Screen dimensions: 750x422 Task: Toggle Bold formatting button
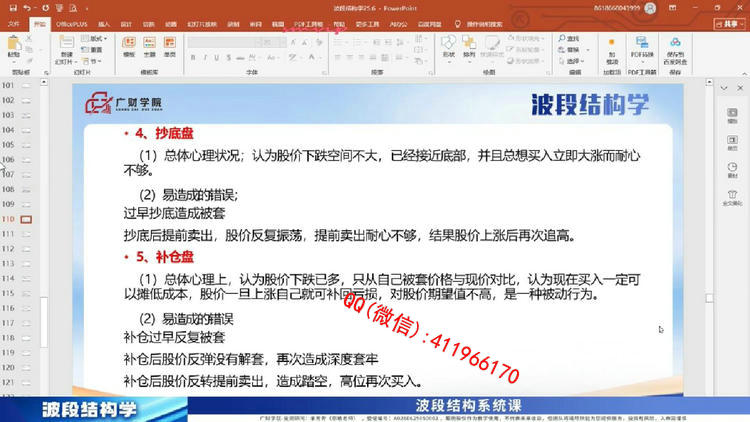click(193, 58)
